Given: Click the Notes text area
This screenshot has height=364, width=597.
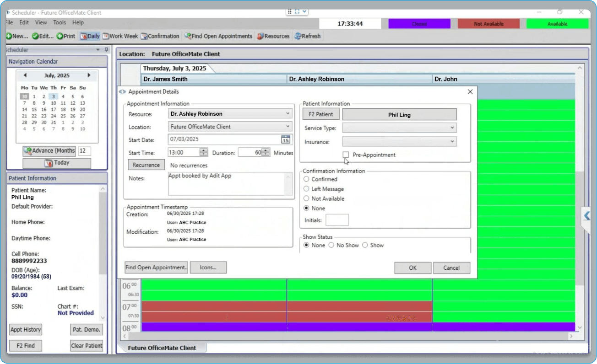Looking at the screenshot, I should (230, 184).
